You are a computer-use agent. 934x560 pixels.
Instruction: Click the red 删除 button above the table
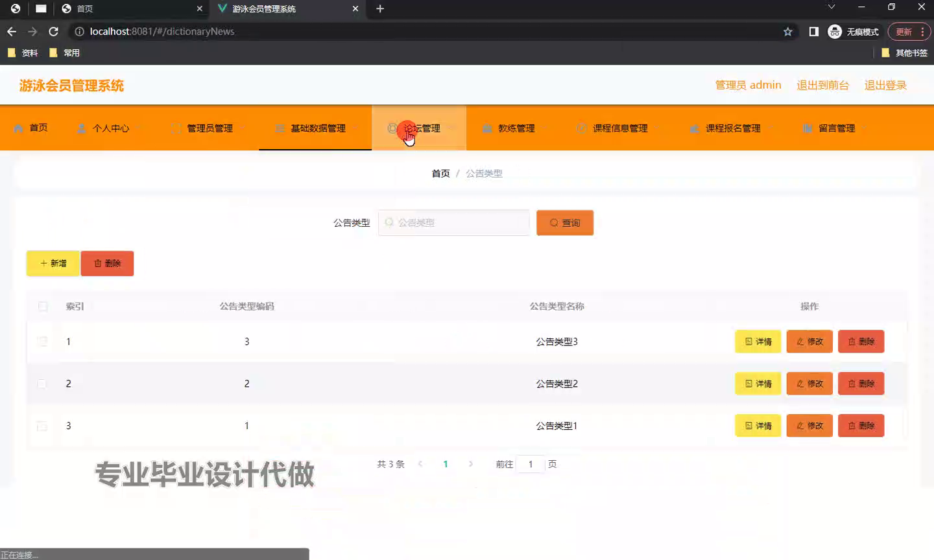pos(107,263)
